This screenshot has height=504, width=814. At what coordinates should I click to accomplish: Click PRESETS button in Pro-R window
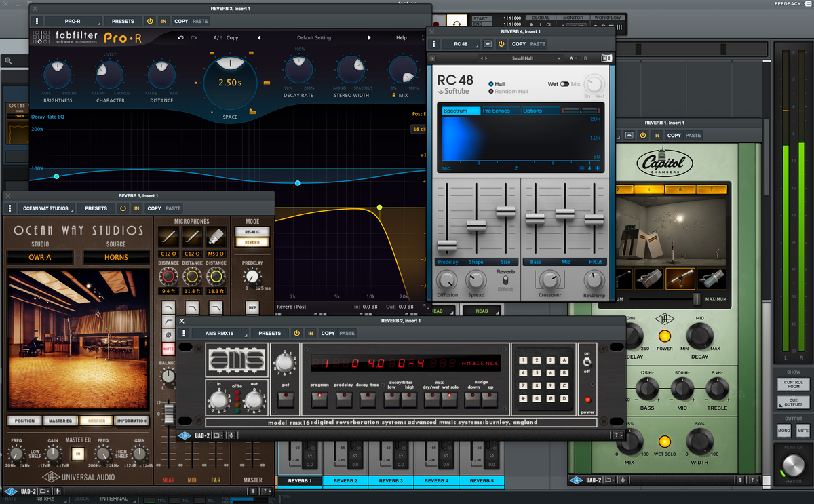(123, 21)
